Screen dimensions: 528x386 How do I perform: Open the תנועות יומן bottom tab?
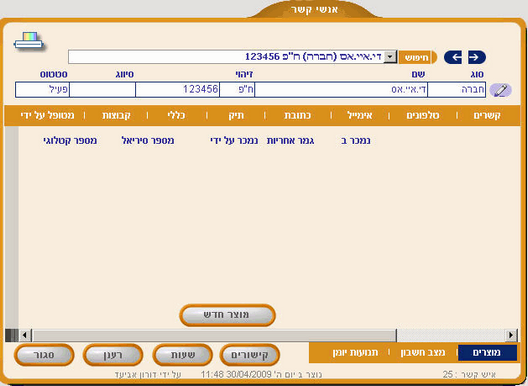coord(355,353)
